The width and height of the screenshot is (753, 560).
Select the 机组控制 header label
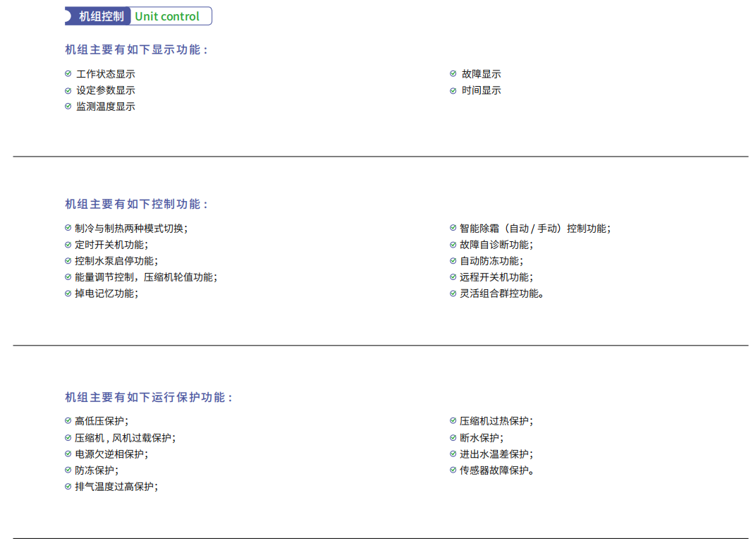tap(100, 16)
